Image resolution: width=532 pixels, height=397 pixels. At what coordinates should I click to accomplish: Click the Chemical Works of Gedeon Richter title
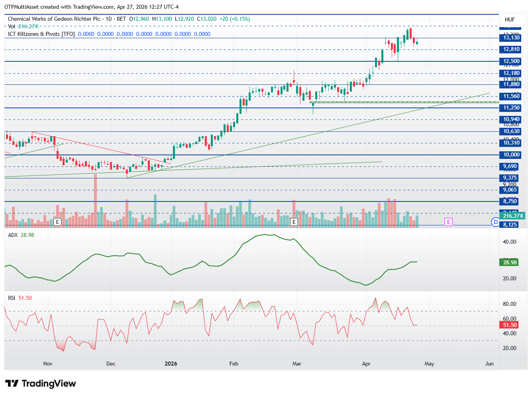pos(54,19)
